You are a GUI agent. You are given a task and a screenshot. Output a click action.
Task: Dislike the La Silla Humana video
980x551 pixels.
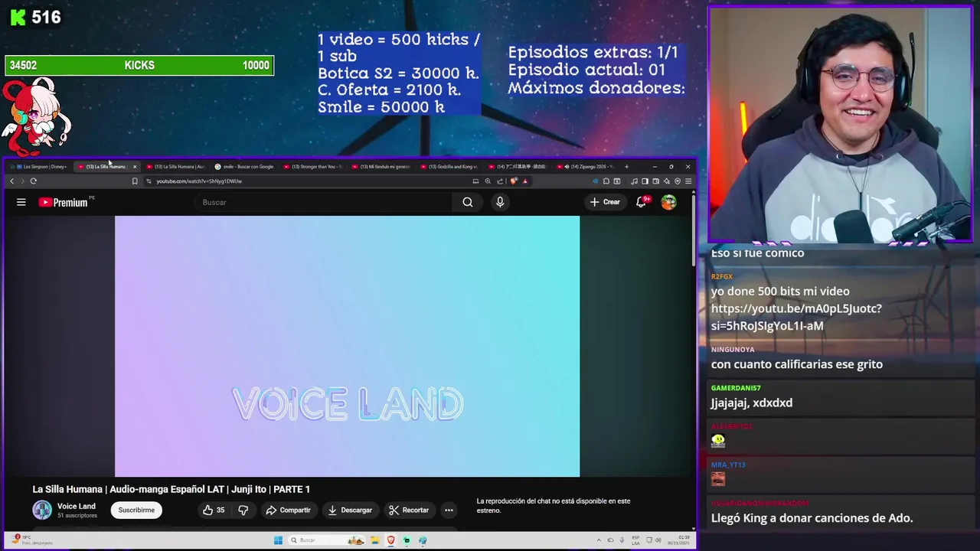point(243,510)
